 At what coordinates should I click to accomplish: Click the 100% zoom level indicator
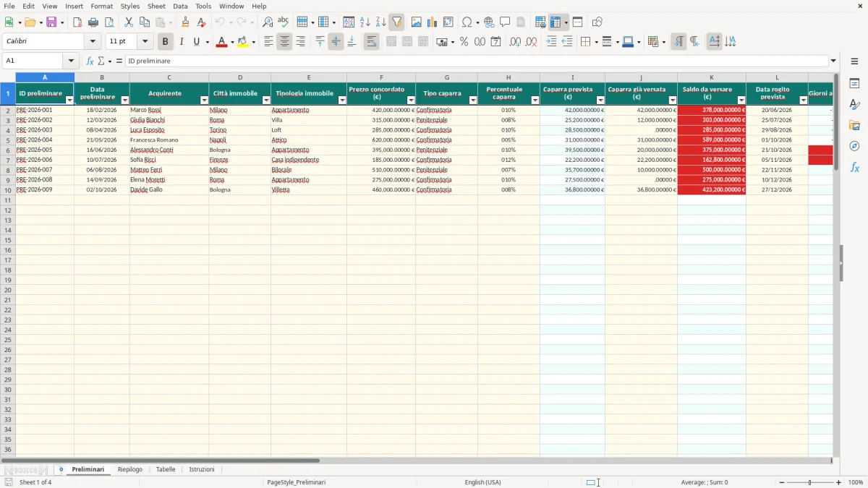856,482
